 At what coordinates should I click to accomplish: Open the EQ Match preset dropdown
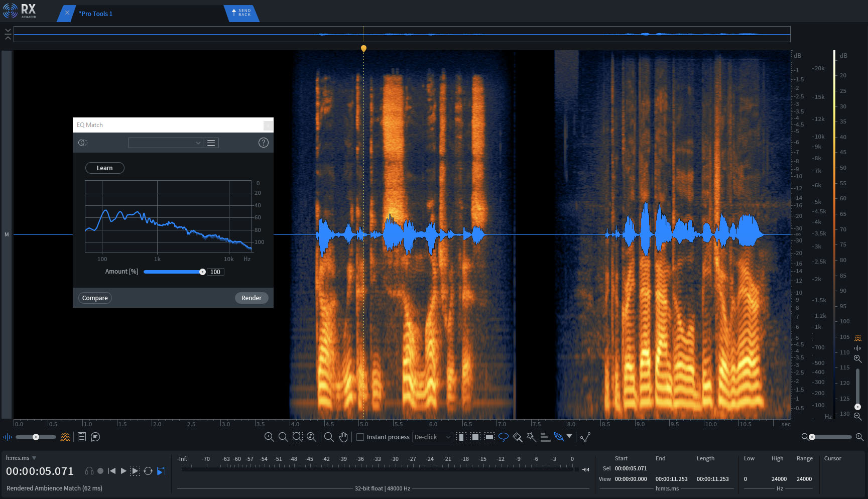pos(165,143)
